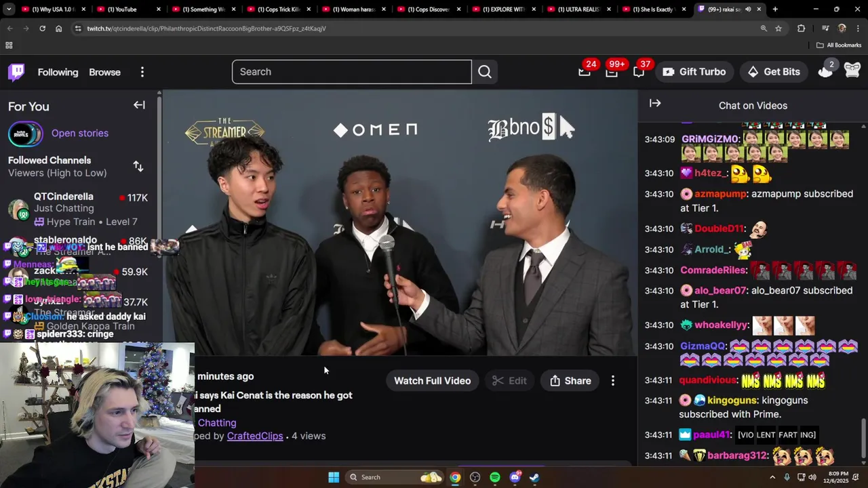The width and height of the screenshot is (868, 488).
Task: Open the extensions puzzle icon
Action: [x=801, y=28]
